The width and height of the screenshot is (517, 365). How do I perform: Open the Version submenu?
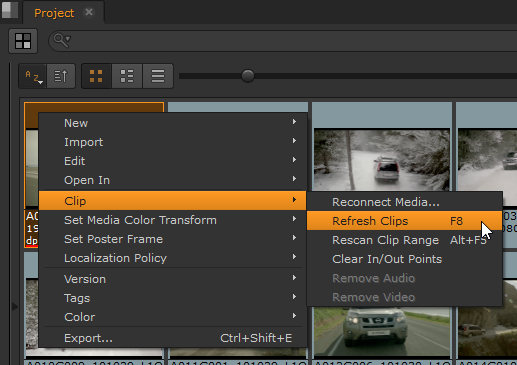click(x=173, y=279)
